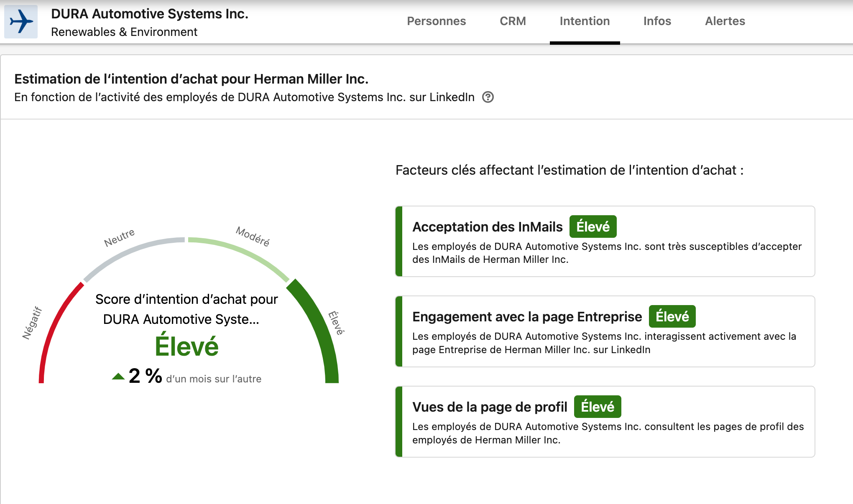This screenshot has width=853, height=504.
Task: Go to the Infos tab
Action: 657,21
